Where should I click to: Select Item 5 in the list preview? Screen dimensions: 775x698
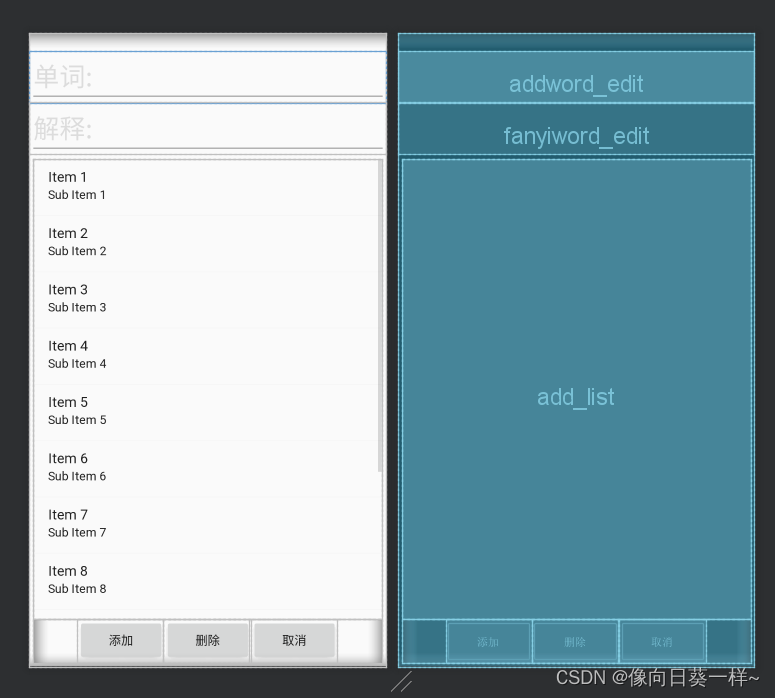coord(205,411)
